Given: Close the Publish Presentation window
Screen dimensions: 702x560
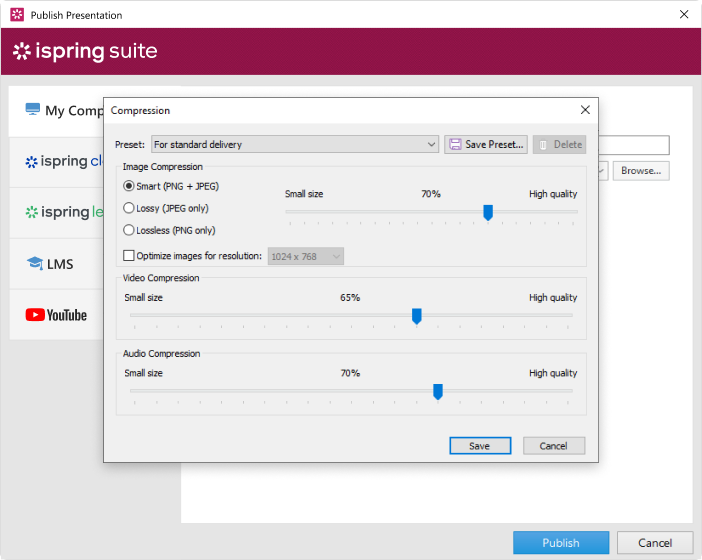Looking at the screenshot, I should coord(684,14).
